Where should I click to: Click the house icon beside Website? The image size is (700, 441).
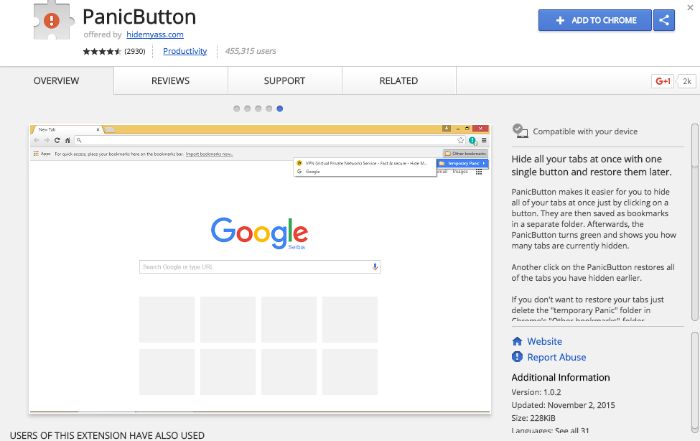pyautogui.click(x=517, y=341)
